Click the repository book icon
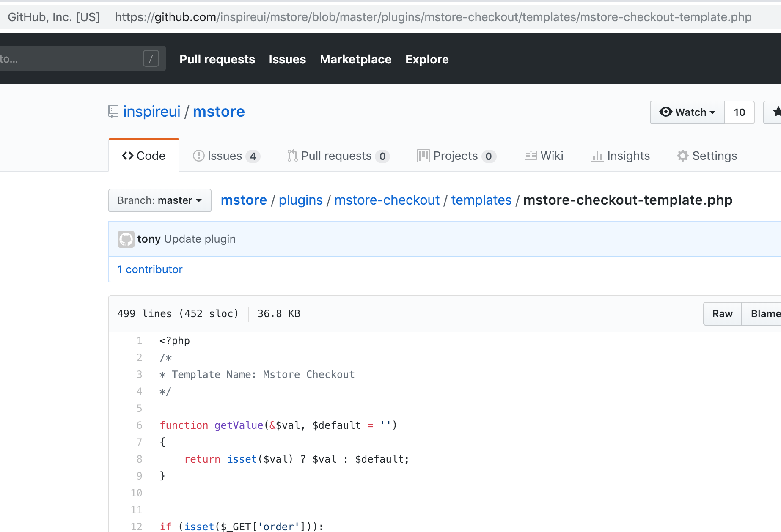The image size is (781, 532). pyautogui.click(x=113, y=112)
